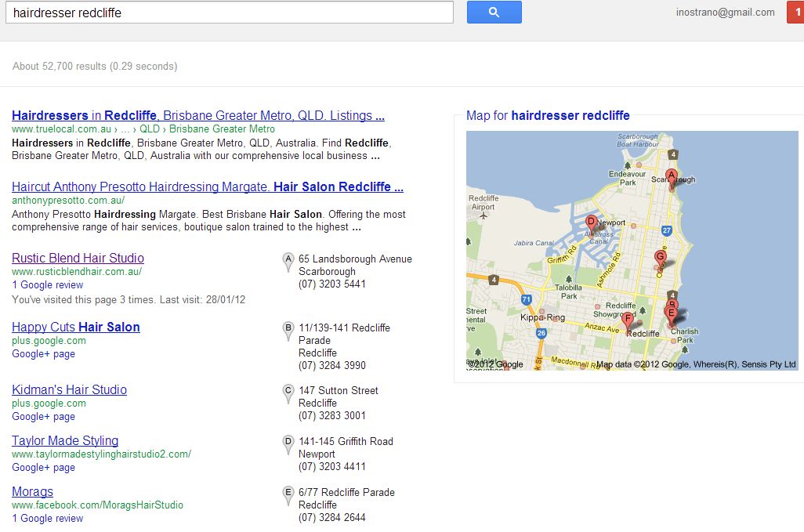Click www.facebook.com/MoragsHairStudio URL text
Screen dimensions: 804x532
tap(97, 505)
